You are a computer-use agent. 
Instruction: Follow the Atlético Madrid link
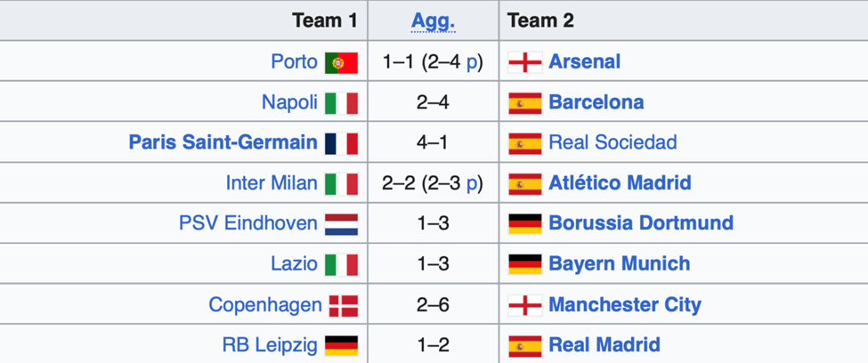[x=620, y=182]
